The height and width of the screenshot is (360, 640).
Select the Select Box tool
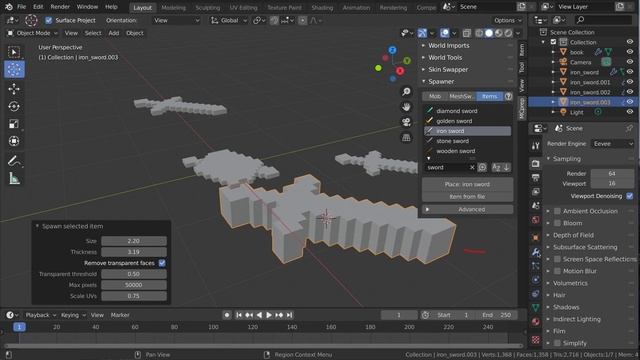pyautogui.click(x=14, y=52)
